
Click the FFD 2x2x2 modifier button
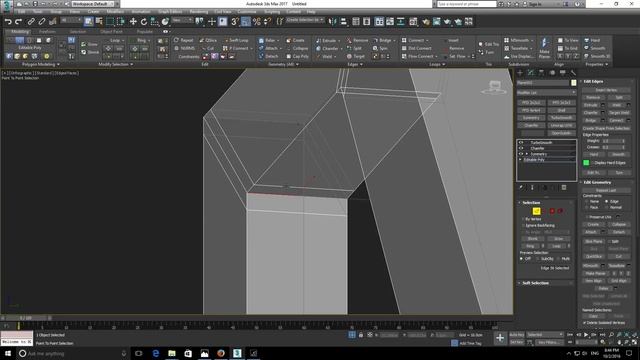(x=531, y=102)
